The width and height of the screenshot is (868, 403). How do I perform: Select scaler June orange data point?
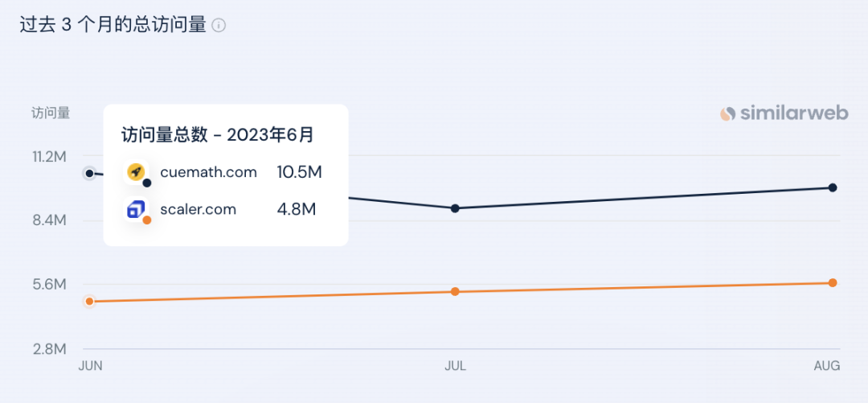(x=90, y=302)
